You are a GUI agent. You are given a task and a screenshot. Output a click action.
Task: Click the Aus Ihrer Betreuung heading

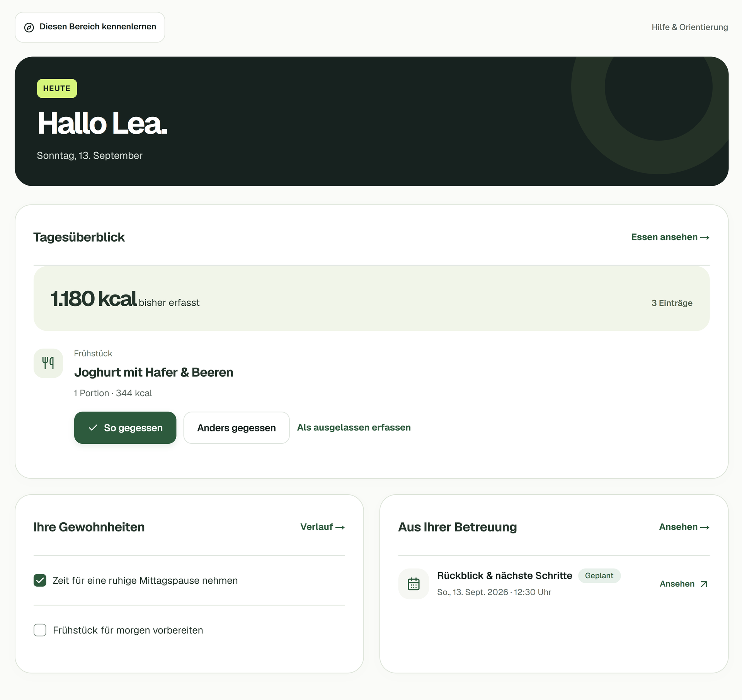coord(457,527)
